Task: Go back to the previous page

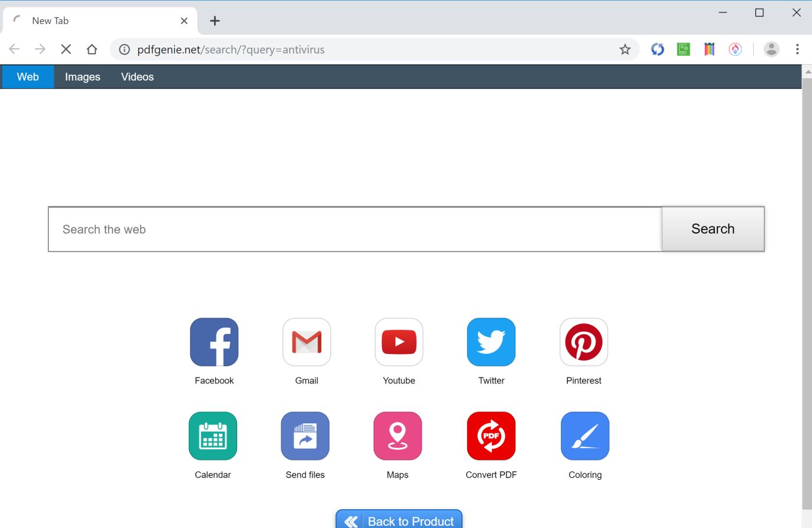Action: 15,49
